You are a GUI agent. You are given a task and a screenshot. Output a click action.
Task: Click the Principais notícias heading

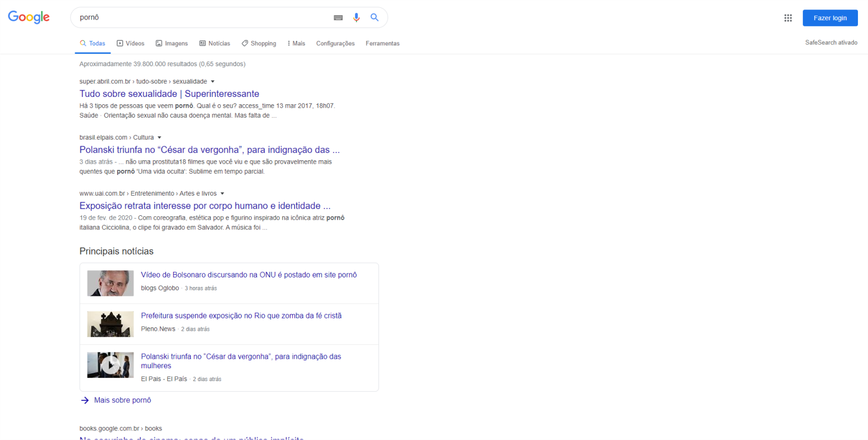coord(117,251)
